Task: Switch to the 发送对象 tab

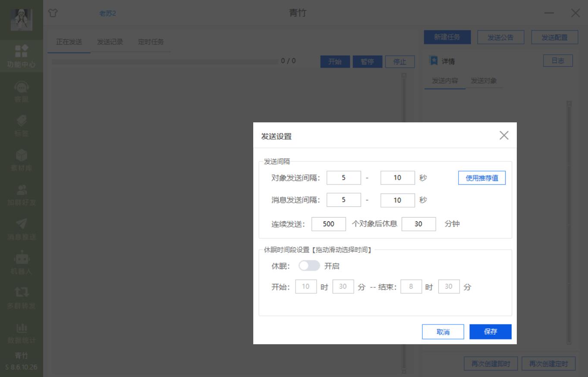Action: point(485,81)
